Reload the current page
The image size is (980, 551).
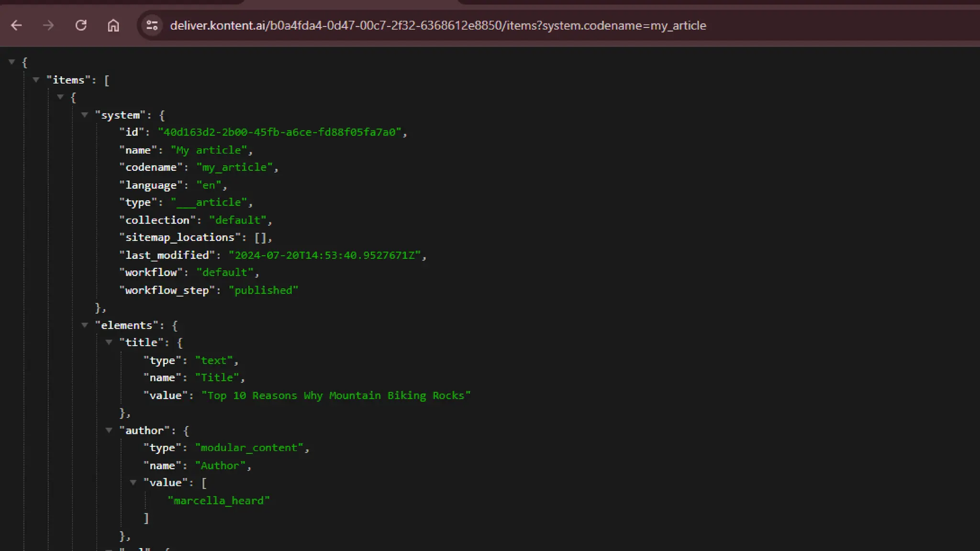pyautogui.click(x=81, y=25)
